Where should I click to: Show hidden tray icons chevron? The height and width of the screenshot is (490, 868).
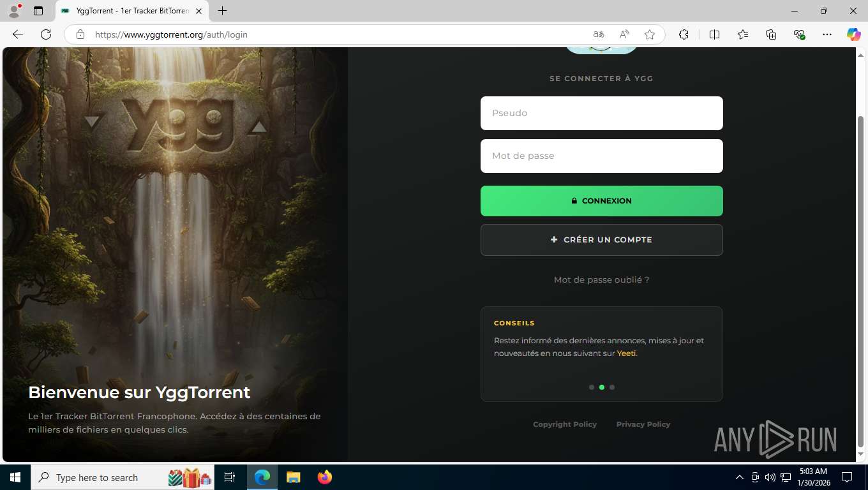click(739, 477)
